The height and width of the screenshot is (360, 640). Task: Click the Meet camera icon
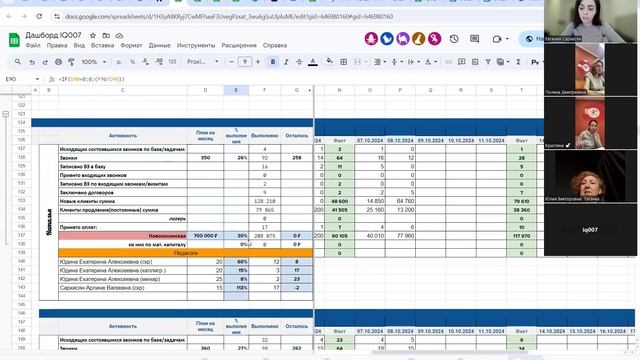[497, 39]
